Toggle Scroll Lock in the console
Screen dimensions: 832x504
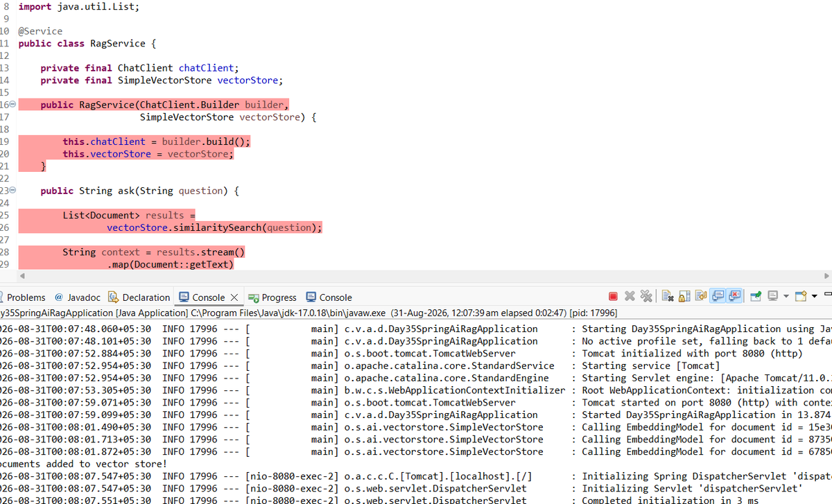tap(684, 297)
